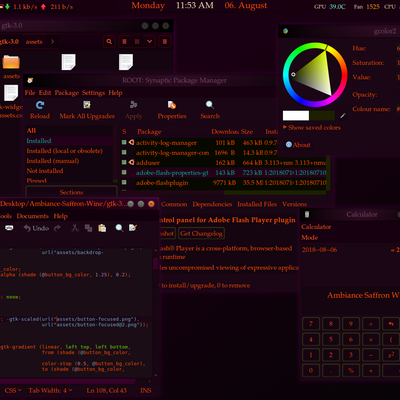Toggle status checkbox for adobe-flashplugin package
The image size is (400, 400).
pos(124,182)
